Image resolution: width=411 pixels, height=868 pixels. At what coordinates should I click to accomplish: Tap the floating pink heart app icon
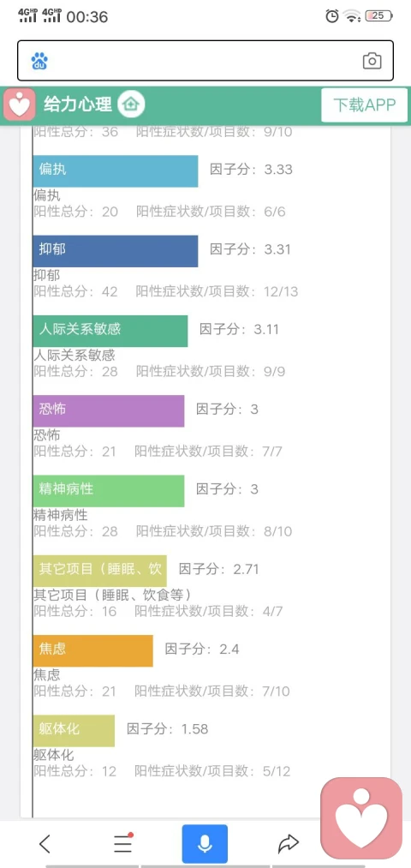pos(361,818)
